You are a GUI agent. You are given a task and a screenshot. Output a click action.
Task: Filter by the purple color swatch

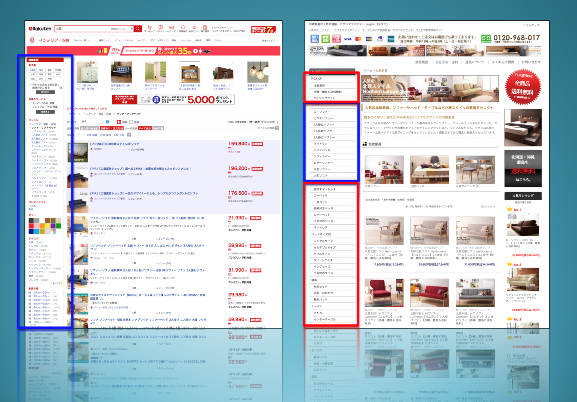53,226
